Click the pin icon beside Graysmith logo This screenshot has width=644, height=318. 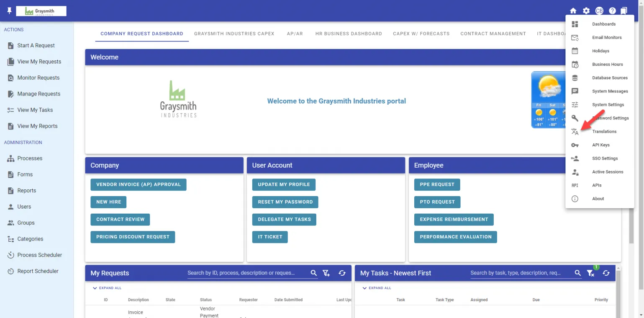[10, 10]
